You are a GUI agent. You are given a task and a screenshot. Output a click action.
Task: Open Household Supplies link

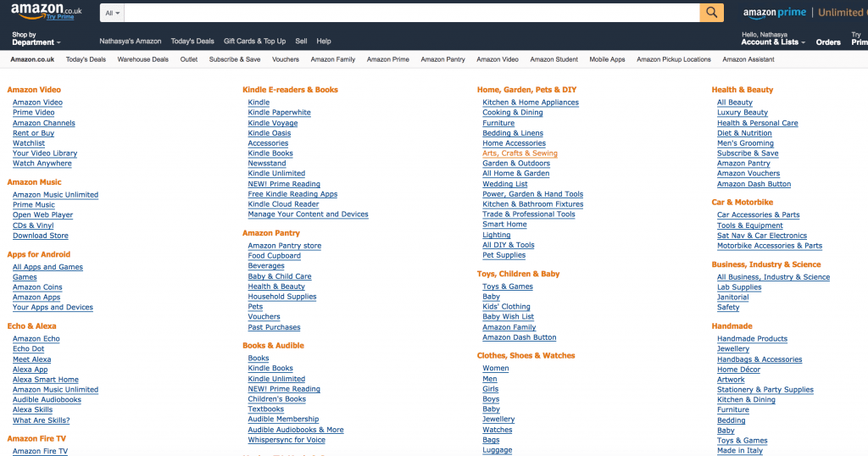click(282, 297)
